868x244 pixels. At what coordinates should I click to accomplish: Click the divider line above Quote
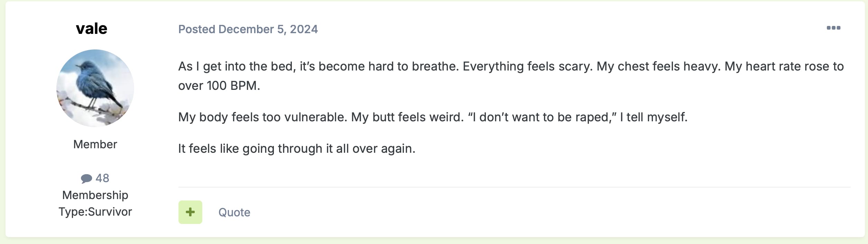(x=514, y=187)
